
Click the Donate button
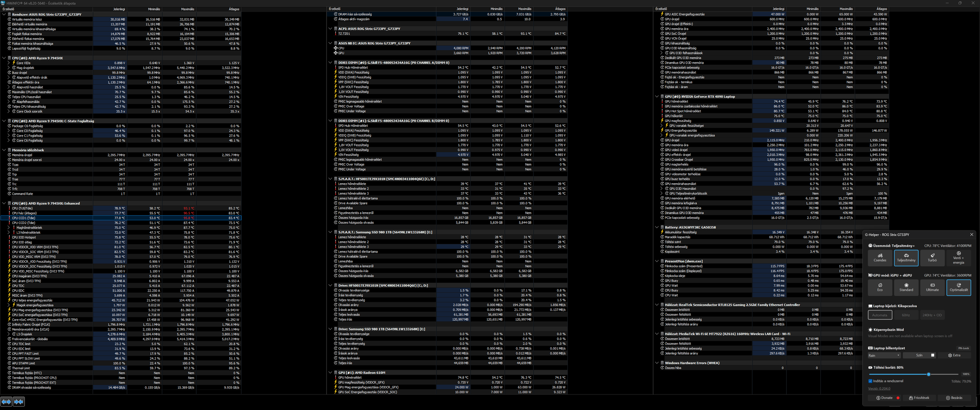tap(884, 398)
